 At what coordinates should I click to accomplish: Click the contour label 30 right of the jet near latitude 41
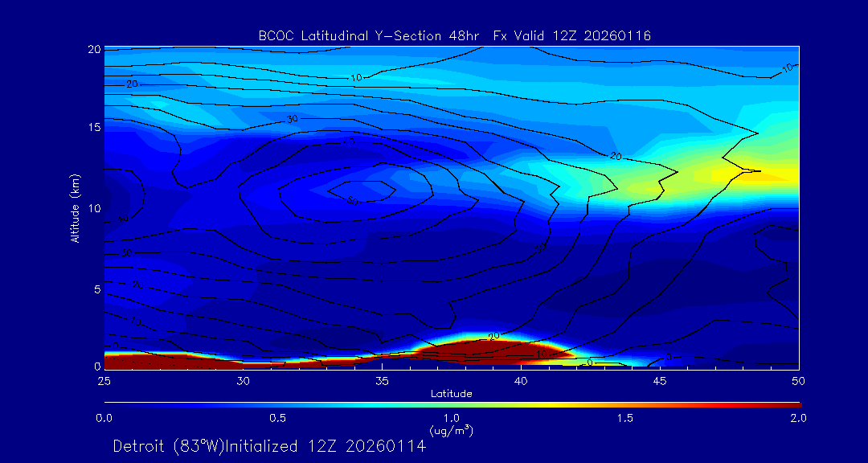(541, 248)
